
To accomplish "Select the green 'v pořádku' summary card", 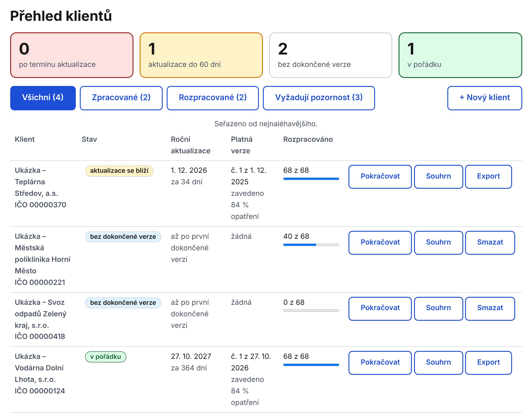I will (460, 55).
